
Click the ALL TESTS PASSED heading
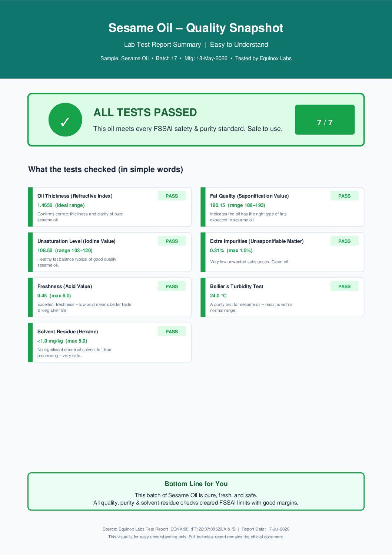pyautogui.click(x=145, y=112)
